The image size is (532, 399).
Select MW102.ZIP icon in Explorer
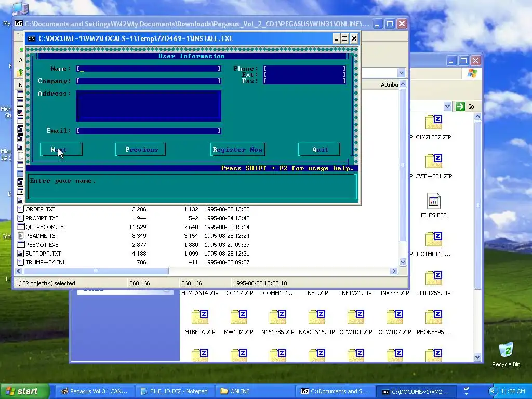(239, 317)
